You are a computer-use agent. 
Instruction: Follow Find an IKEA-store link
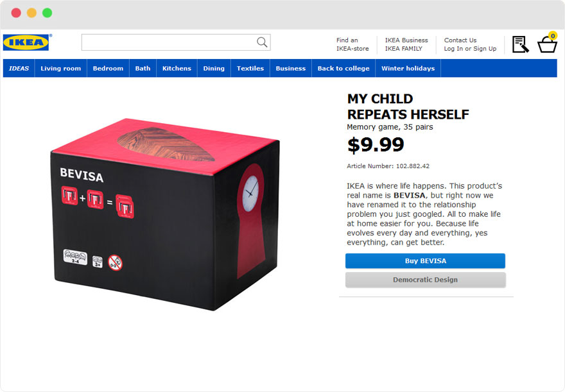[352, 44]
